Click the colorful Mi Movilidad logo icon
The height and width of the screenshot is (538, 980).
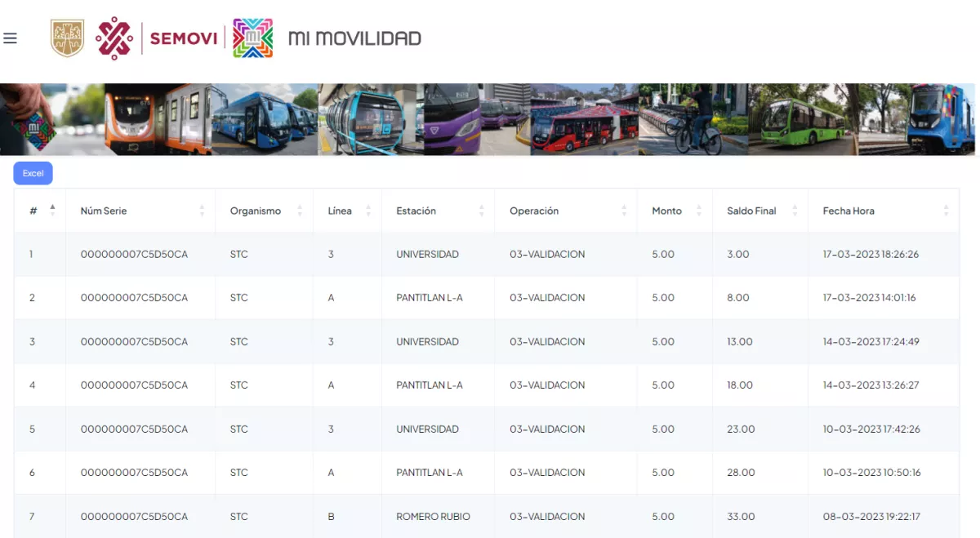point(253,37)
